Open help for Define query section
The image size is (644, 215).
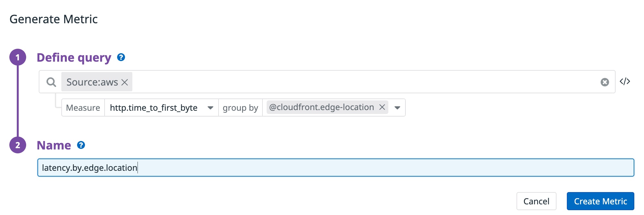point(121,57)
